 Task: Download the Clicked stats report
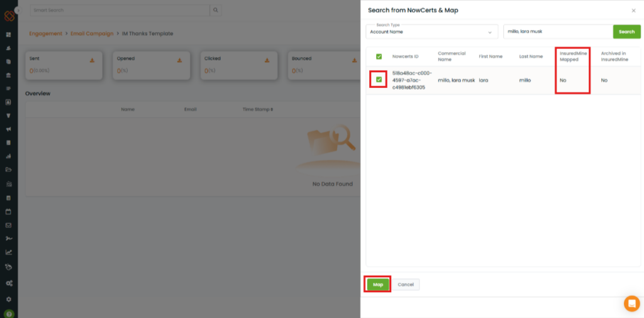tap(267, 60)
